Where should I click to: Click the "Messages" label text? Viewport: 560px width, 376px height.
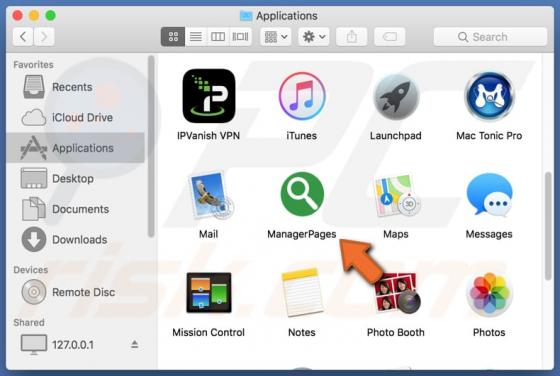(489, 234)
